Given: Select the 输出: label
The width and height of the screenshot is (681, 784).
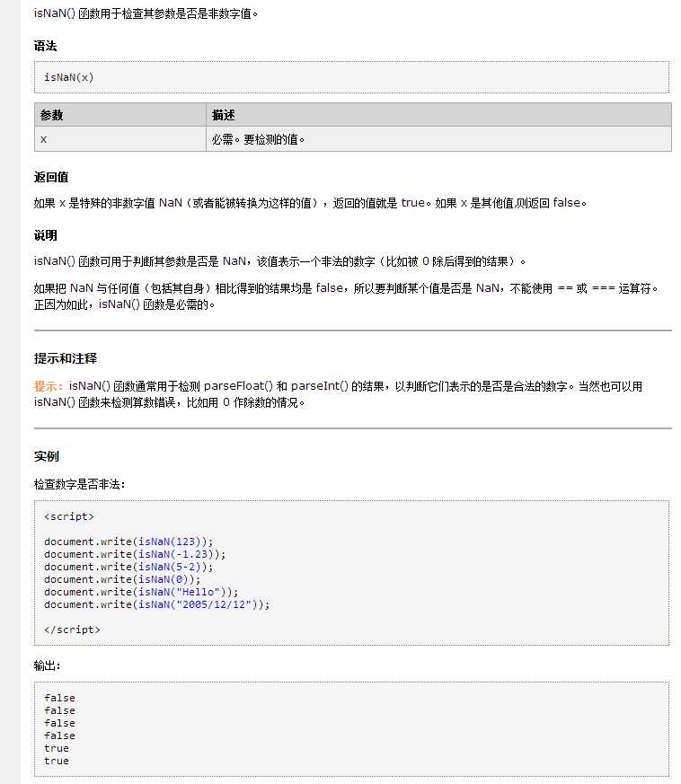Looking at the screenshot, I should pos(47,665).
